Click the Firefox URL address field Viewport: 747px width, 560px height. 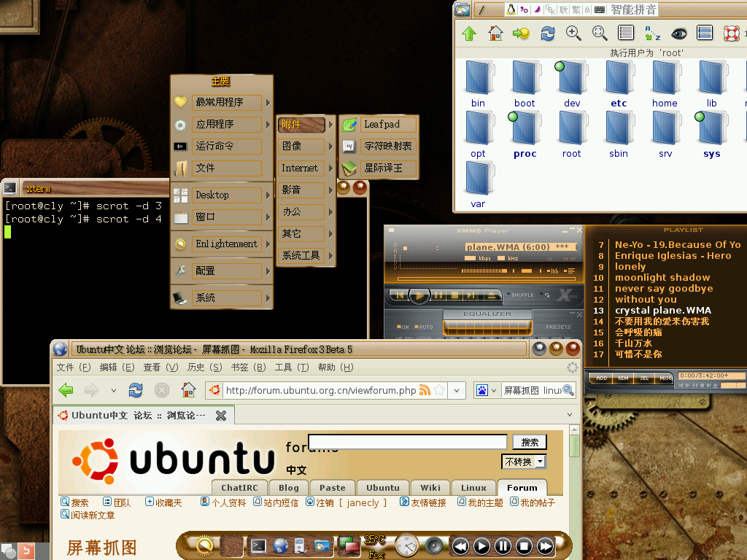point(321,391)
